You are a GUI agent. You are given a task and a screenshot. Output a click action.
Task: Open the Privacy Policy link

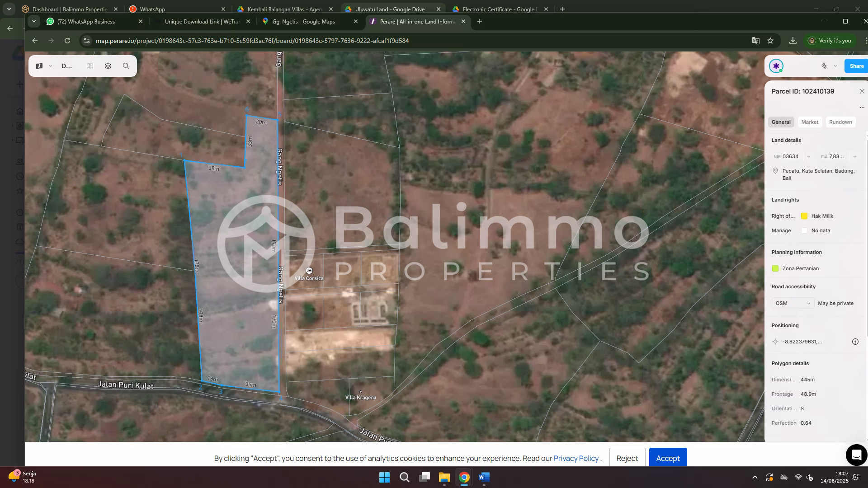click(x=576, y=458)
